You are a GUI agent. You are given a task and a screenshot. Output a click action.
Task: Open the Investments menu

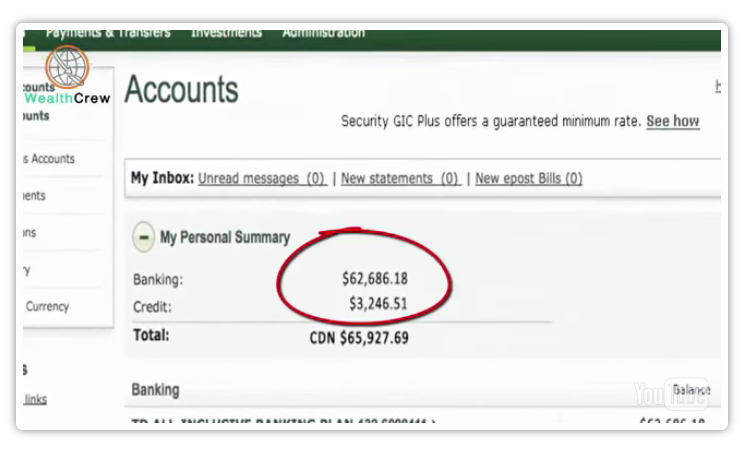click(x=226, y=33)
